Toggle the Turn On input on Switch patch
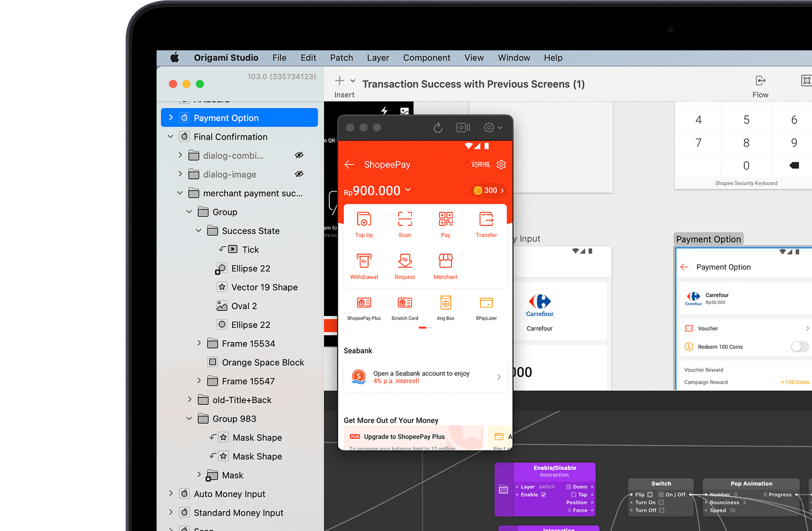This screenshot has width=812, height=531. tap(661, 502)
